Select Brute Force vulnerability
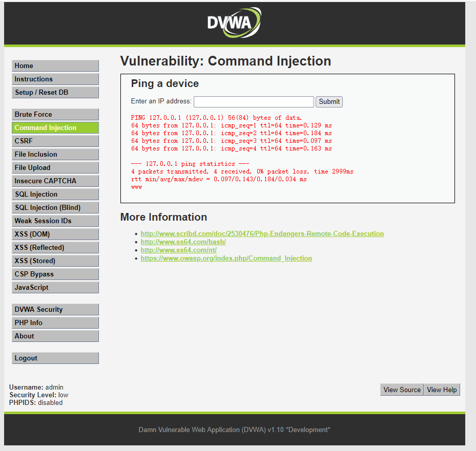 [55, 115]
